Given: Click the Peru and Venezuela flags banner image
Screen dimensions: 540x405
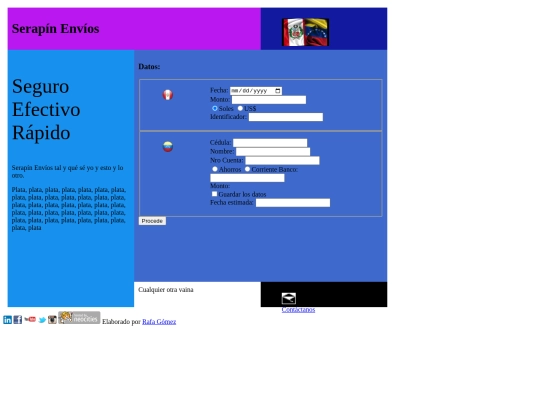Looking at the screenshot, I should point(305,32).
